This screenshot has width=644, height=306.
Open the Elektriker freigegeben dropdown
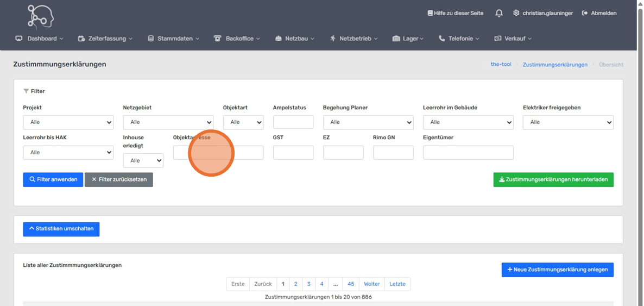[x=567, y=122]
